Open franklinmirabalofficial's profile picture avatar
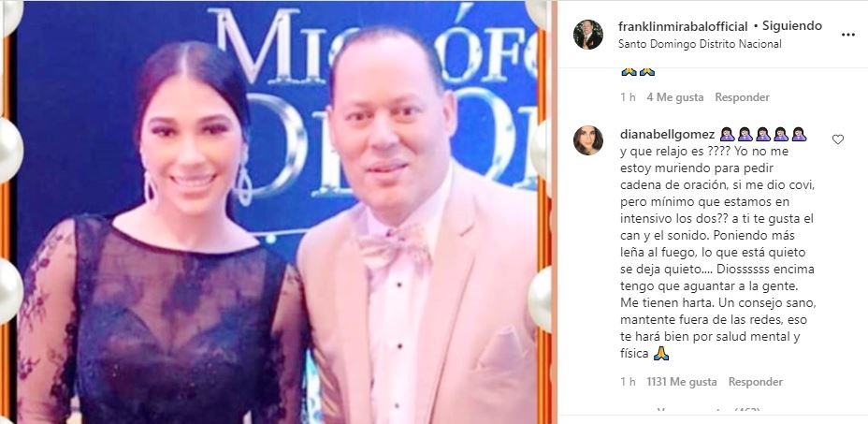This screenshot has height=424, width=868. coord(588,35)
